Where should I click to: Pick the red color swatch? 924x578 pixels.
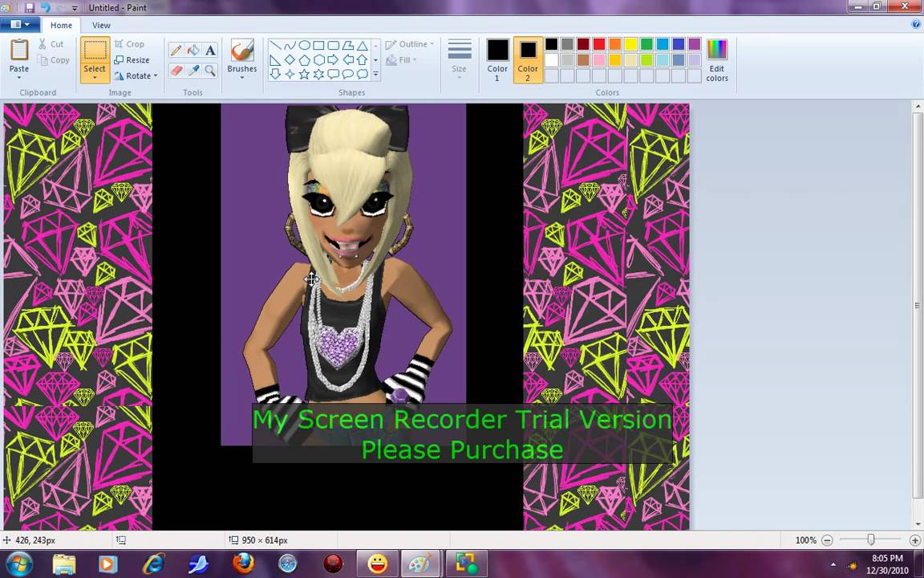(598, 44)
